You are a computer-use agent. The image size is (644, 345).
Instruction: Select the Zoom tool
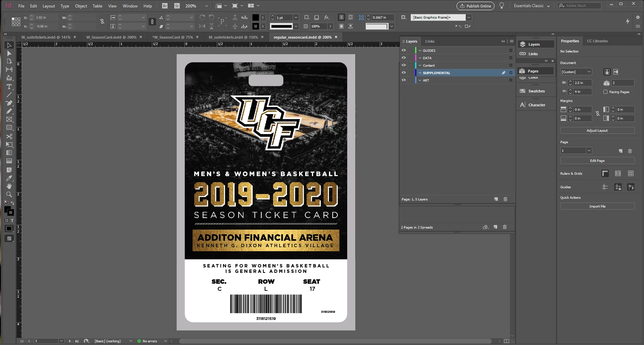click(9, 194)
